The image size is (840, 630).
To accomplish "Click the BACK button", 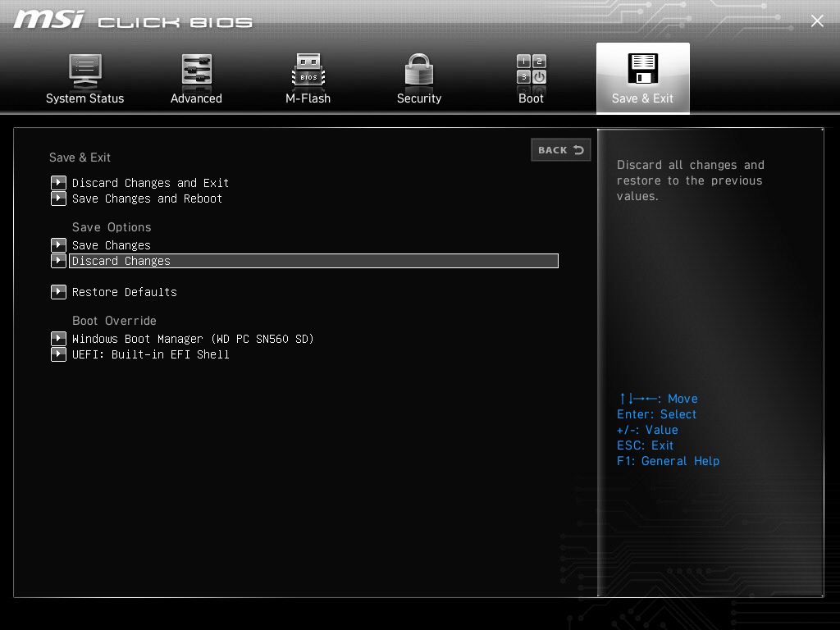I will click(561, 150).
